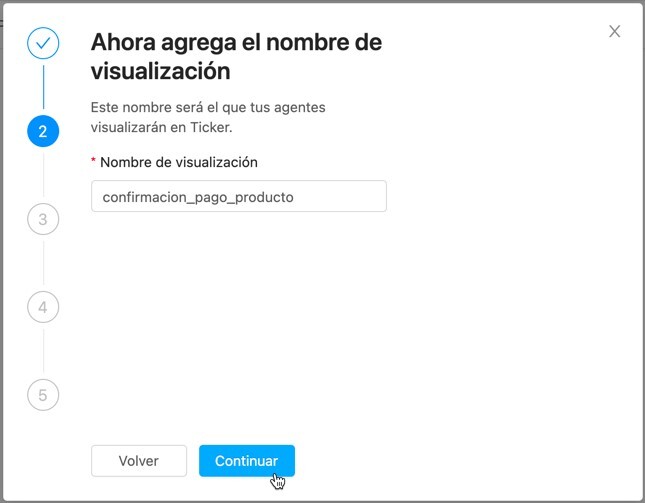Click the red required asterisk
Image resolution: width=645 pixels, height=503 pixels.
pos(94,163)
